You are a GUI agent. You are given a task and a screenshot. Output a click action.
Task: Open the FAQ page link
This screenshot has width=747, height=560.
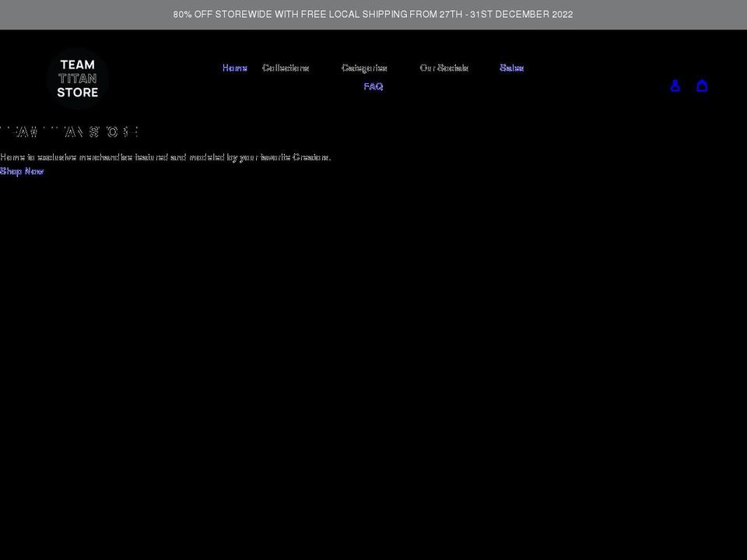tap(373, 86)
